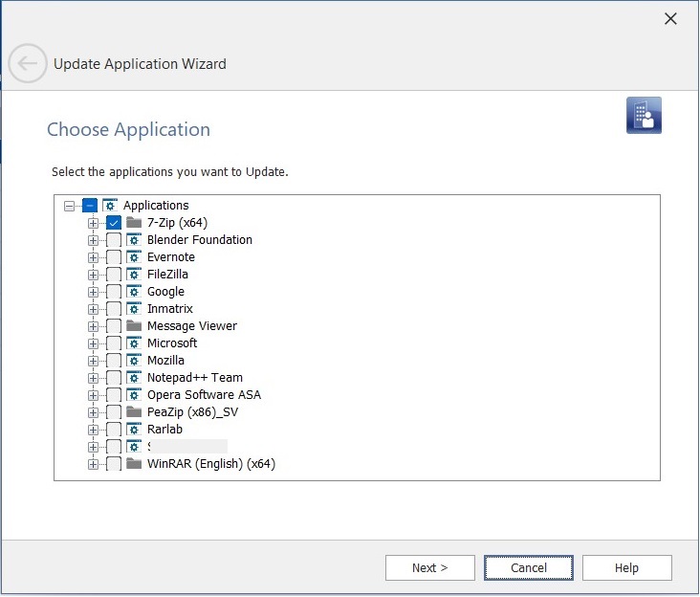The image size is (700, 597).
Task: Open Help for the wizard
Action: 626,567
